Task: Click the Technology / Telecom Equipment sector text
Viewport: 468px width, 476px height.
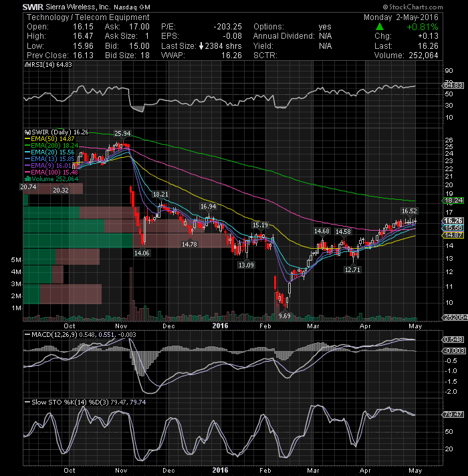Action: click(x=88, y=17)
